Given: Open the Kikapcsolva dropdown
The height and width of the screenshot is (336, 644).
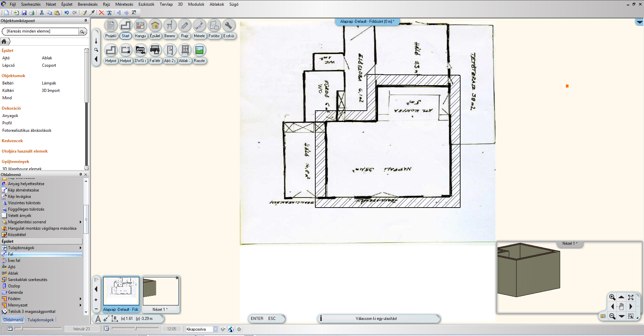Looking at the screenshot, I should [215, 329].
